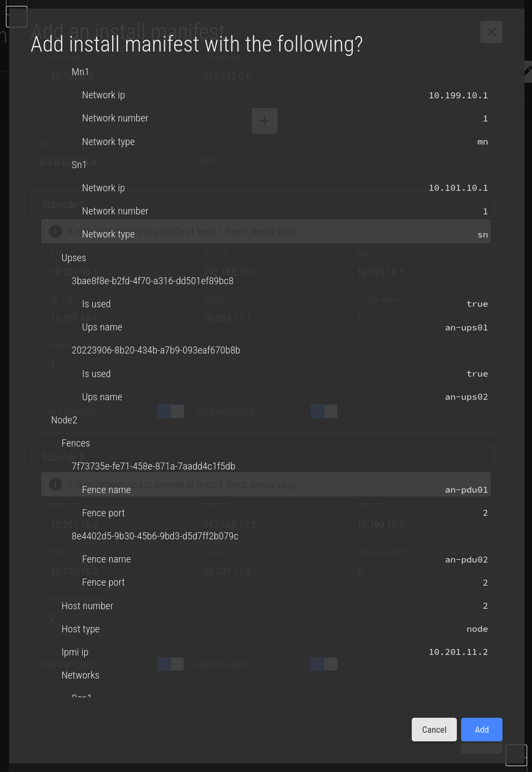Expand the Subnode 1 section header

click(x=263, y=205)
